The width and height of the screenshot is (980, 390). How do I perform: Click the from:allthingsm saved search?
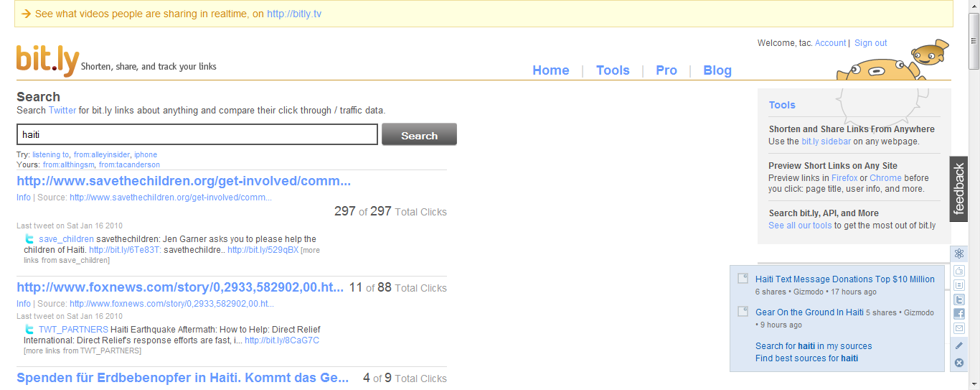tap(68, 164)
